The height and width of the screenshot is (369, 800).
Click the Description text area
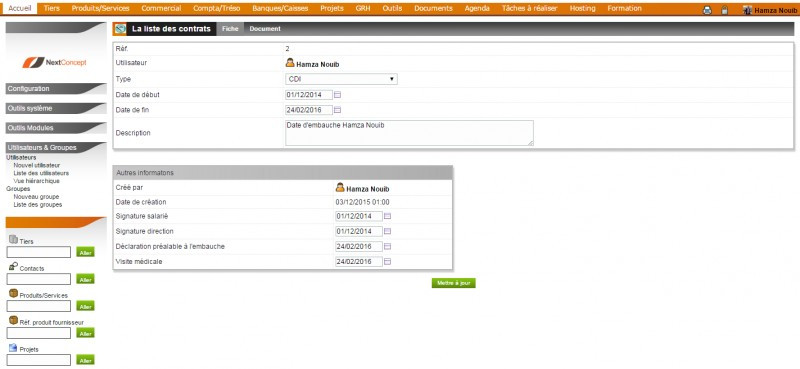tap(409, 133)
